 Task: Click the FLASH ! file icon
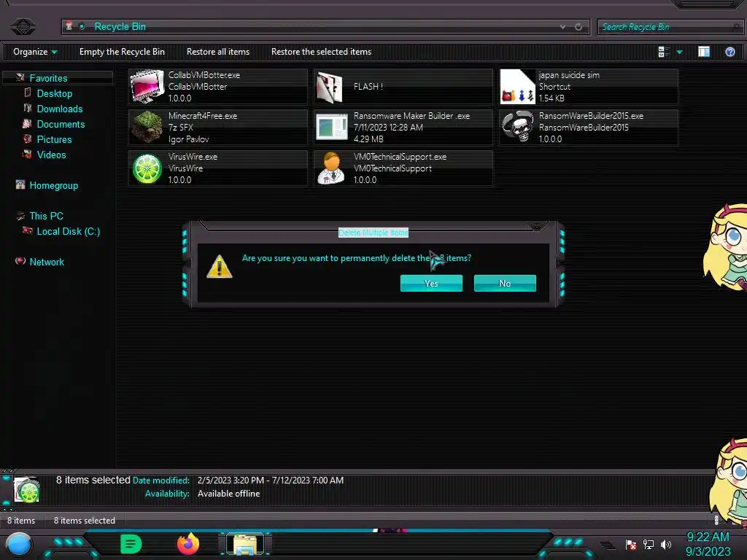click(x=330, y=87)
